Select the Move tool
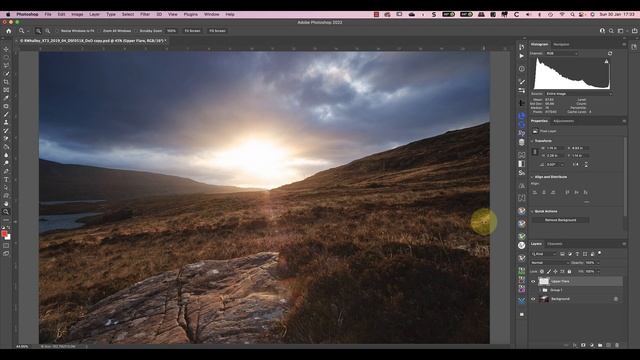640x360 pixels. 6,49
